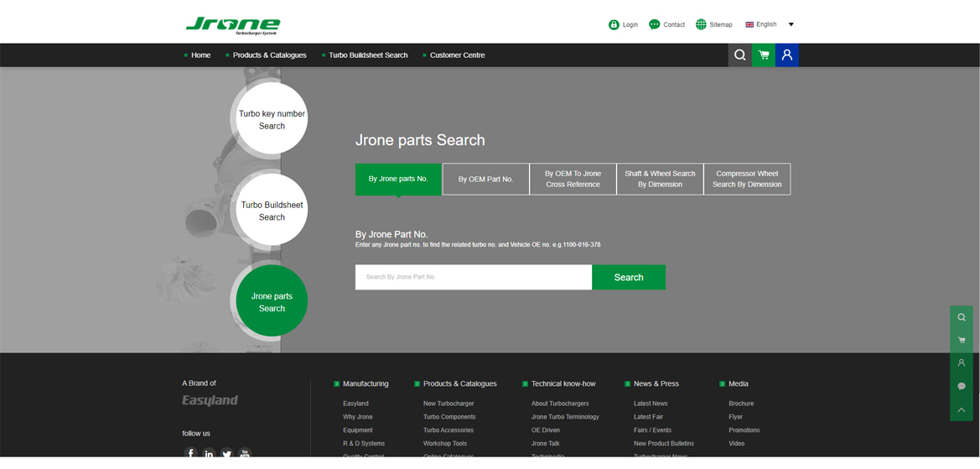This screenshot has width=980, height=469.
Task: Click OE Driven footer link
Action: pos(546,430)
